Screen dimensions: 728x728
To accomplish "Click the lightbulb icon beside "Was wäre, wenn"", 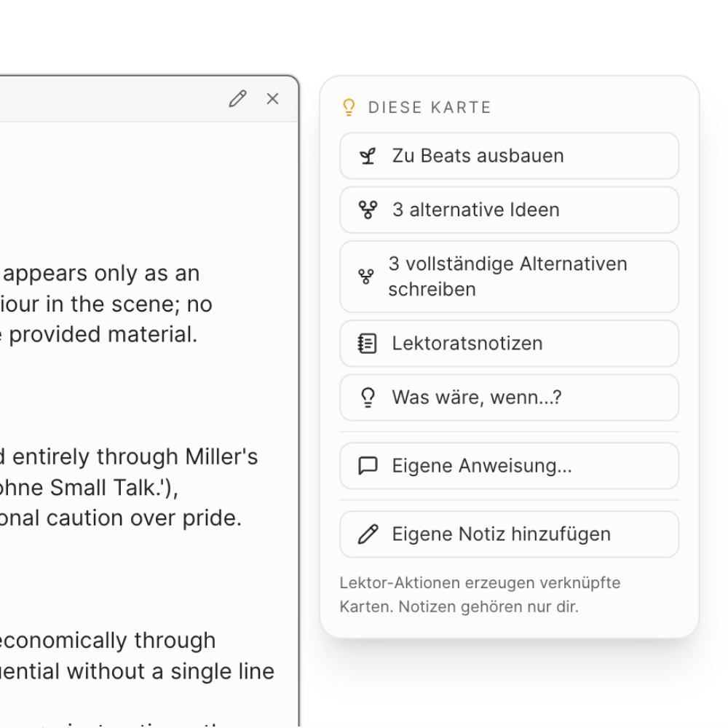I will pyautogui.click(x=368, y=397).
